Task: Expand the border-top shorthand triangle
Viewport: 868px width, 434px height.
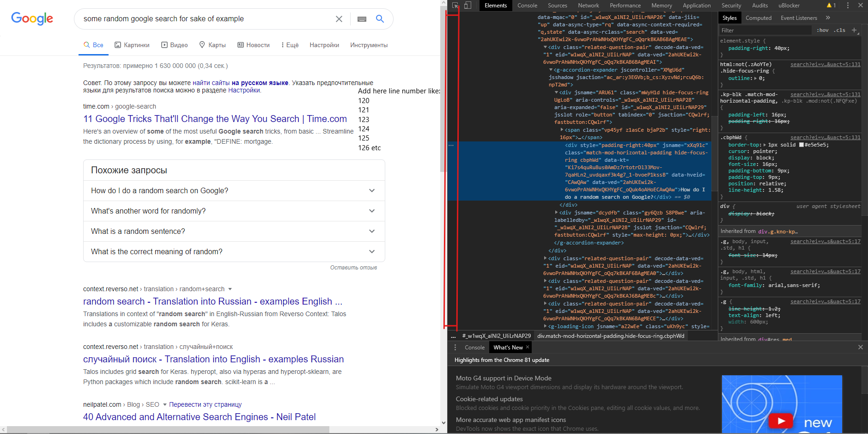Action: pyautogui.click(x=765, y=145)
